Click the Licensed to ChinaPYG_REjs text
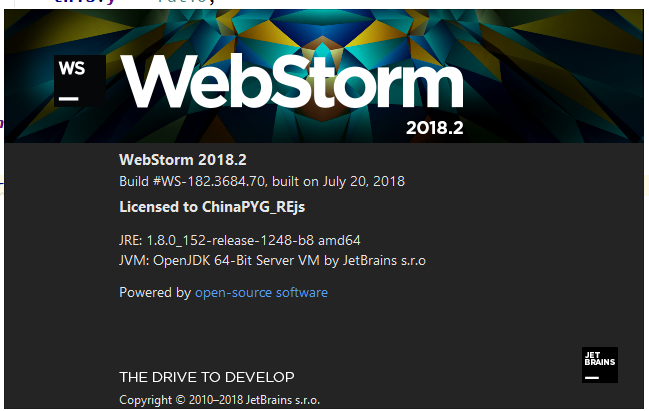Viewport: 649px width, 411px height. coord(212,207)
